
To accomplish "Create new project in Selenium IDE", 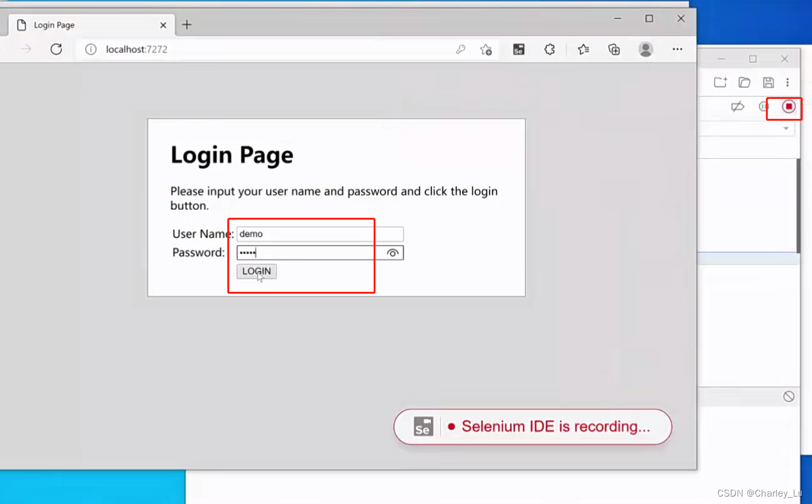I will click(x=720, y=82).
